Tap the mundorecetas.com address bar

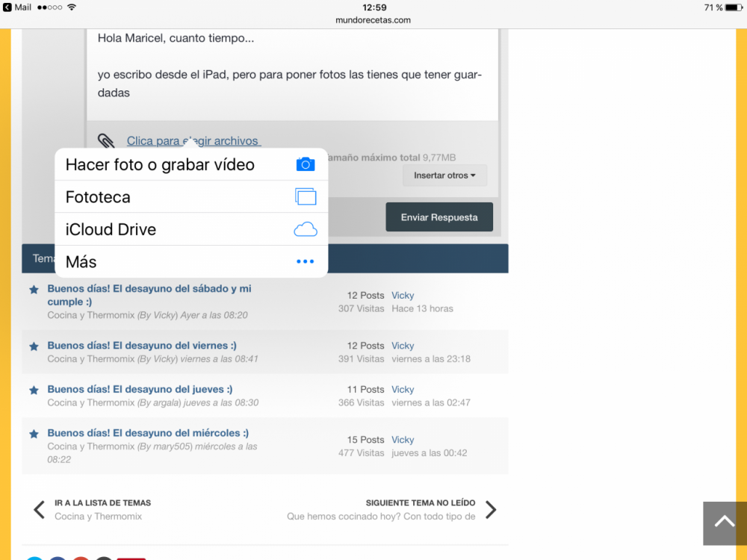click(x=373, y=20)
